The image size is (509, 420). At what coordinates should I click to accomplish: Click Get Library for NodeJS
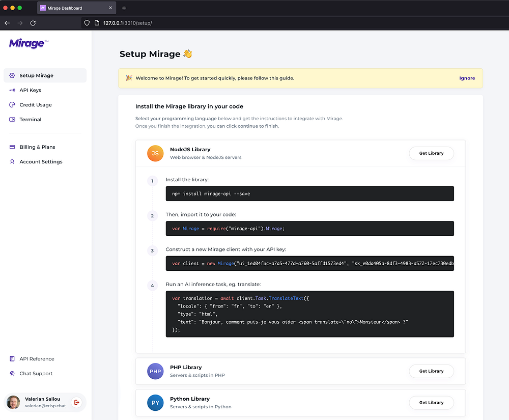point(431,153)
